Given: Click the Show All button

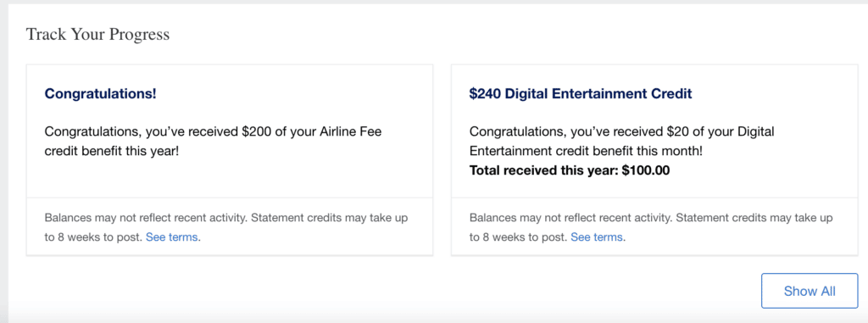Looking at the screenshot, I should click(x=810, y=291).
